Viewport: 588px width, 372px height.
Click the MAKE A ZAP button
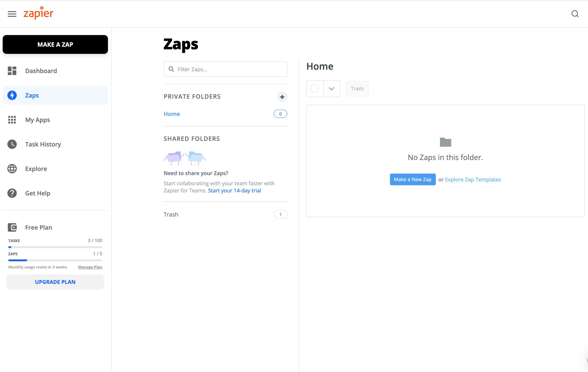[x=55, y=44]
